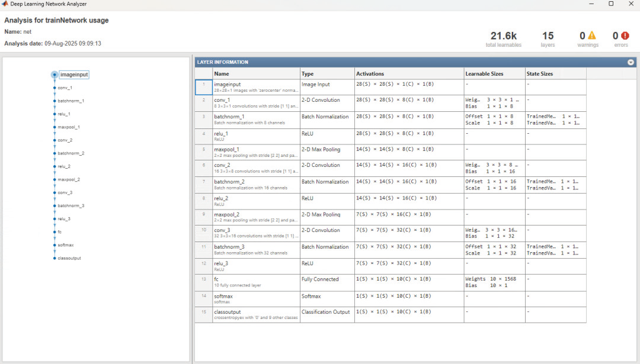The width and height of the screenshot is (640, 364).
Task: Click the Name column header
Action: click(257, 74)
